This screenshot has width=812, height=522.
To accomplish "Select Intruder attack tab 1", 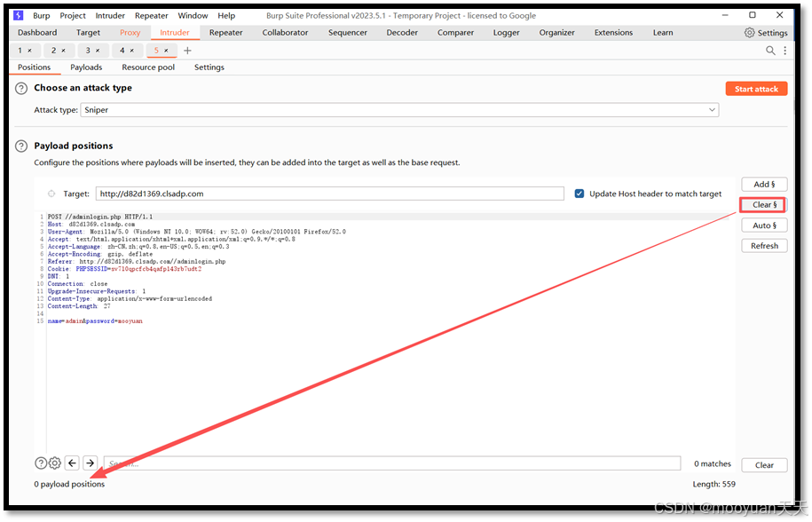I will 20,51.
